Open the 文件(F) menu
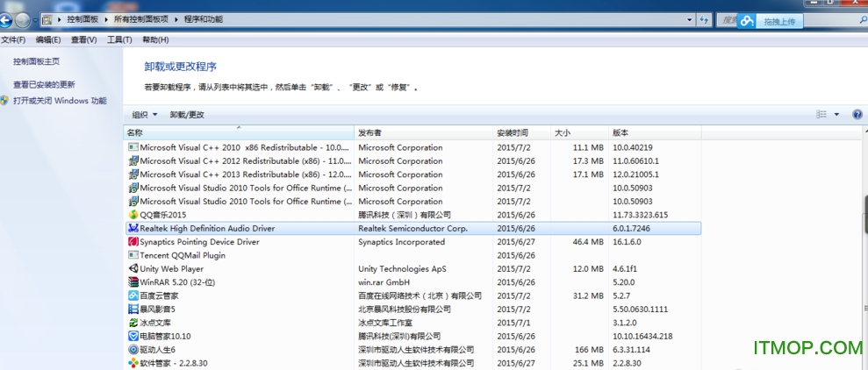 click(13, 39)
